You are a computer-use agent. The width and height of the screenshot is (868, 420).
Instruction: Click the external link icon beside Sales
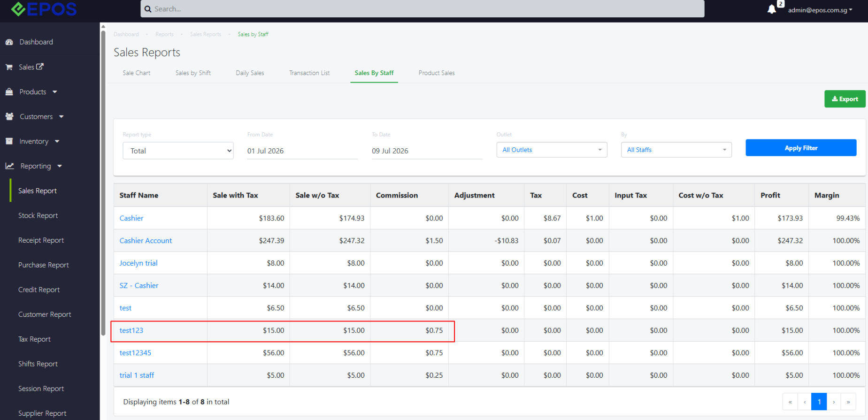[x=40, y=67]
